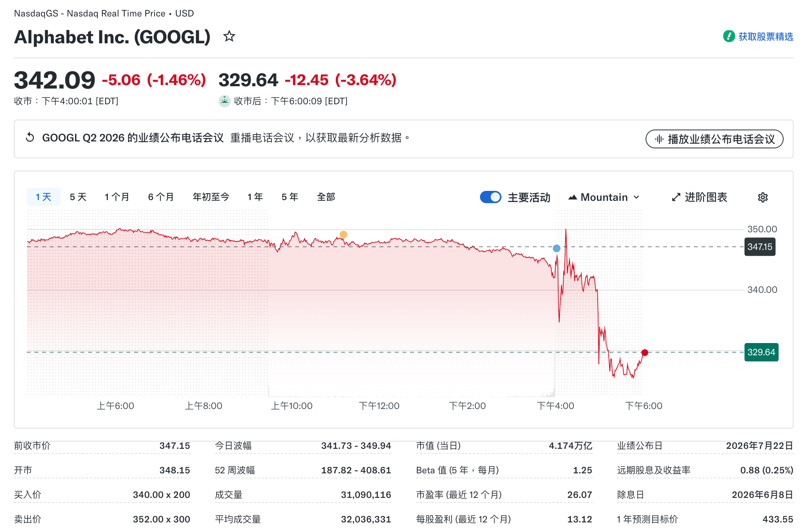The height and width of the screenshot is (532, 802).
Task: Click the red current price dot on chart
Action: tap(645, 353)
